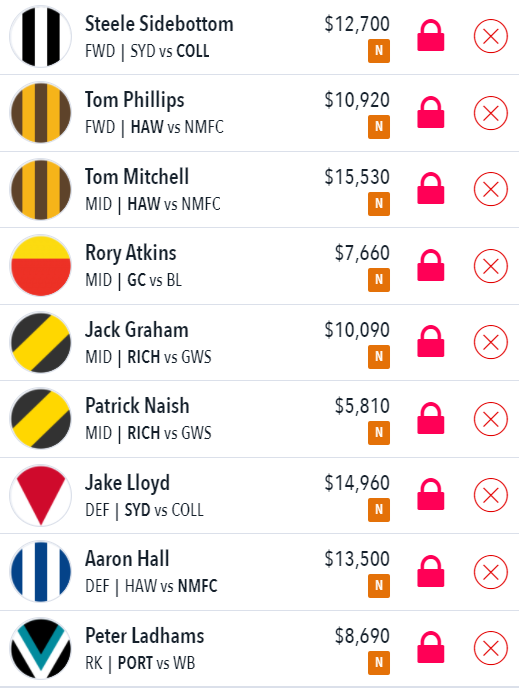
Task: Remove Steele Sidebottom from lineup
Action: pos(490,36)
